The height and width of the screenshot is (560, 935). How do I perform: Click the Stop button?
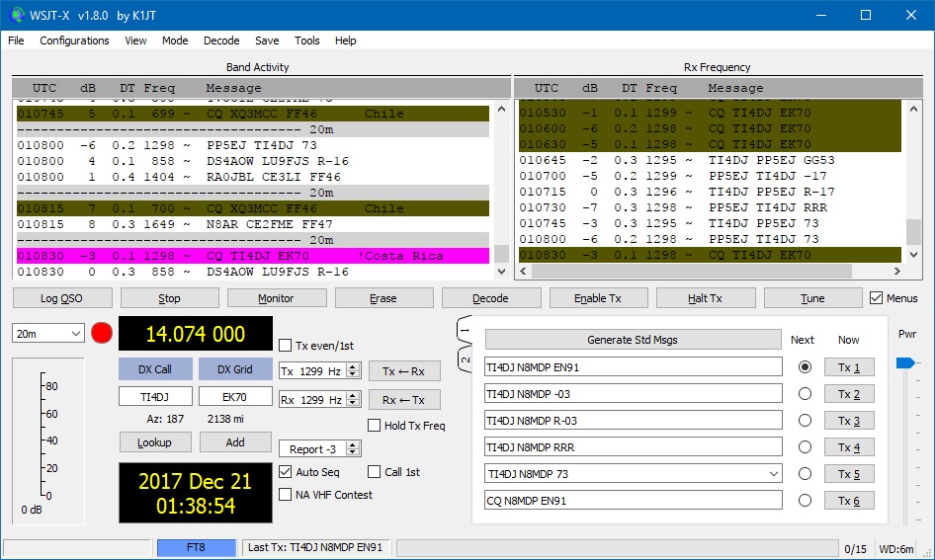pos(169,298)
